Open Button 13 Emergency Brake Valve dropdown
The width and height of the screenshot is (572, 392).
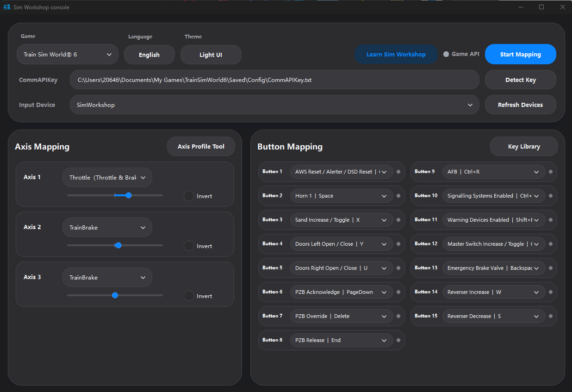click(x=494, y=268)
